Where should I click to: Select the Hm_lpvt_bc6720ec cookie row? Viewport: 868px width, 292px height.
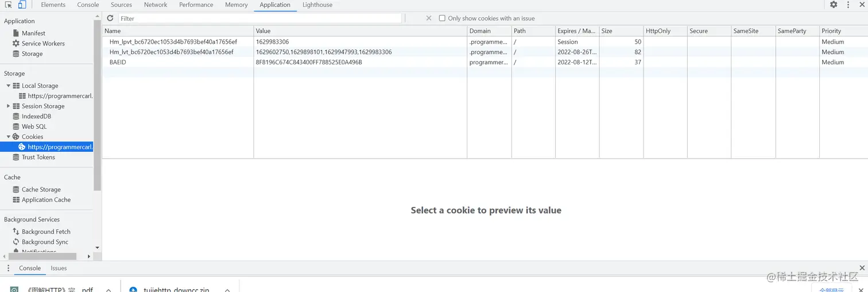tap(485, 42)
